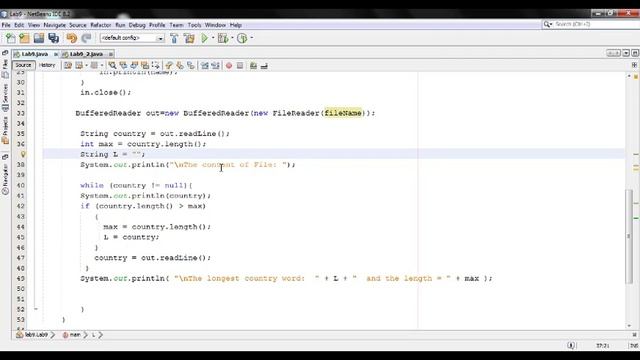Click the Find Selection magnifier icon
Screen dimensions: 640x360
coord(112,65)
